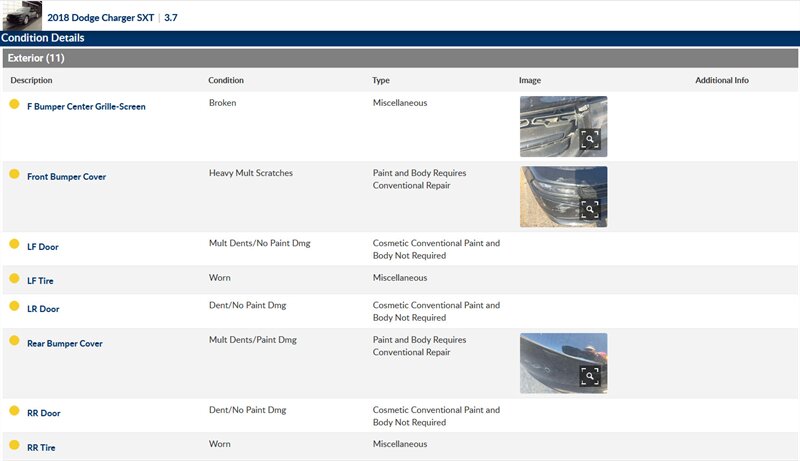The width and height of the screenshot is (800, 461).
Task: Click yellow status dot beside RR Tire
Action: click(14, 446)
